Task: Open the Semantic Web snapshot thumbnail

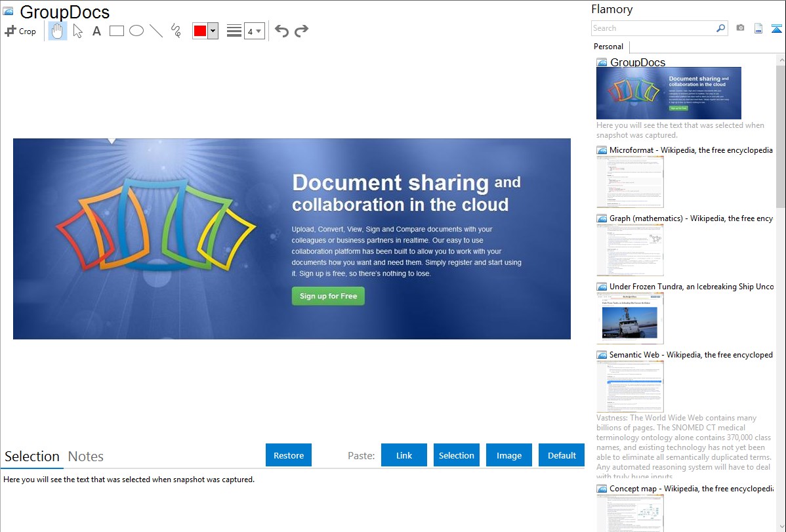Action: 630,386
